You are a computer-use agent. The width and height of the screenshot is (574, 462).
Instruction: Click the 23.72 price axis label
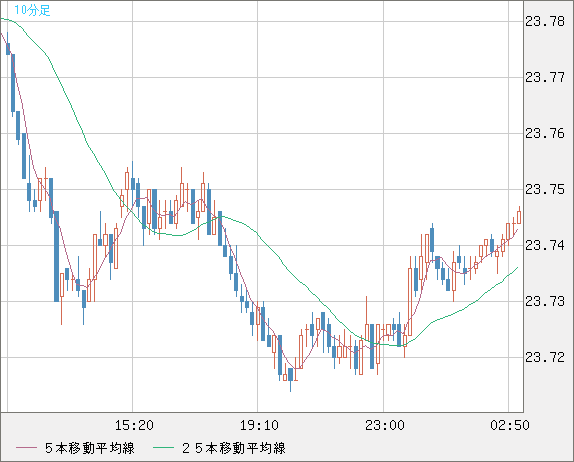pyautogui.click(x=545, y=357)
